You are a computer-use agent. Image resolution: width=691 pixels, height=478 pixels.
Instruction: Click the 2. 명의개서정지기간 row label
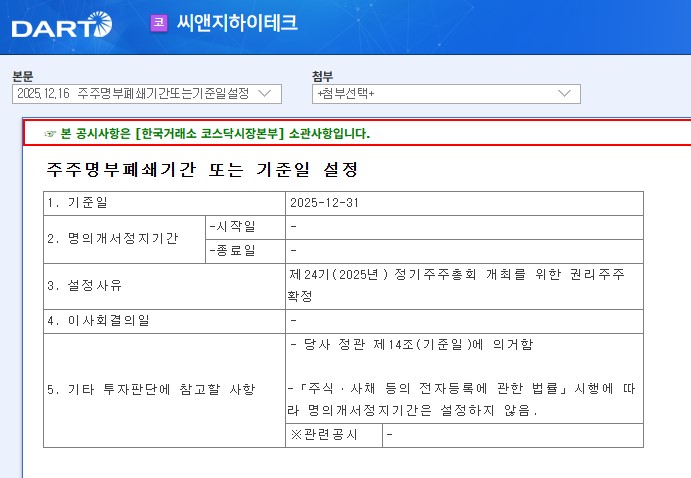tap(112, 238)
